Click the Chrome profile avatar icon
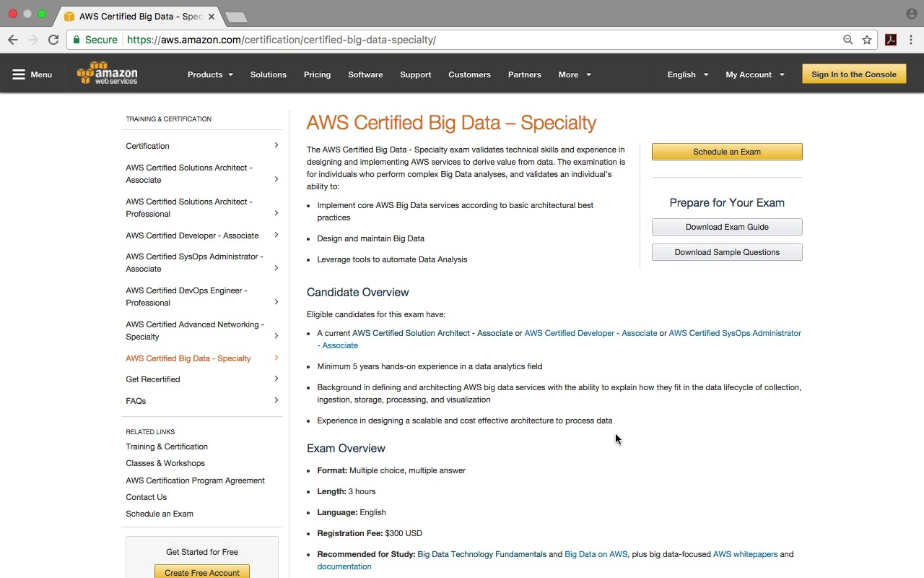Screen dimensions: 924x578 (x=911, y=14)
